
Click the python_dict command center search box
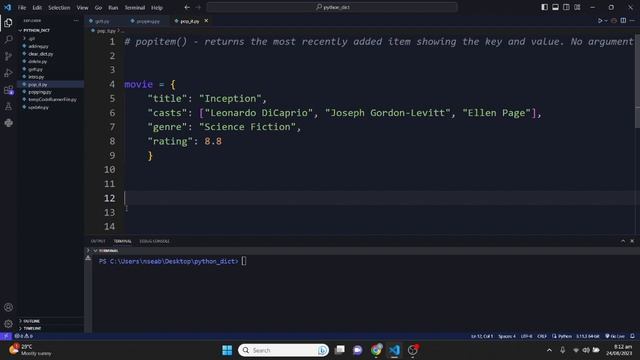click(x=332, y=7)
